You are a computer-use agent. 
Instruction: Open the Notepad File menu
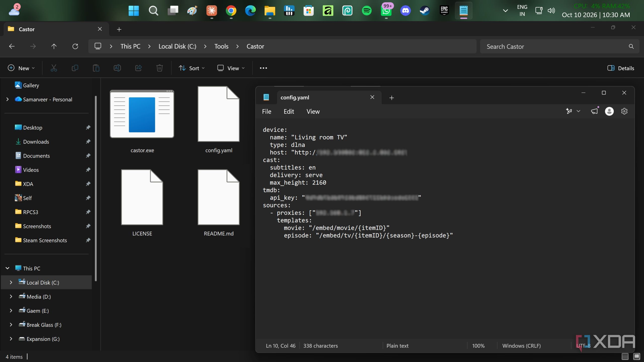coord(267,111)
